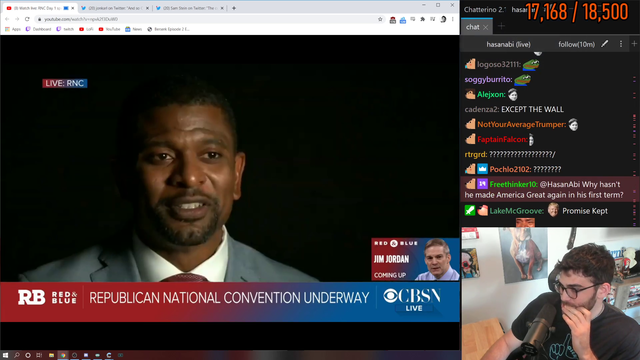Go back in browser history

coord(7,19)
